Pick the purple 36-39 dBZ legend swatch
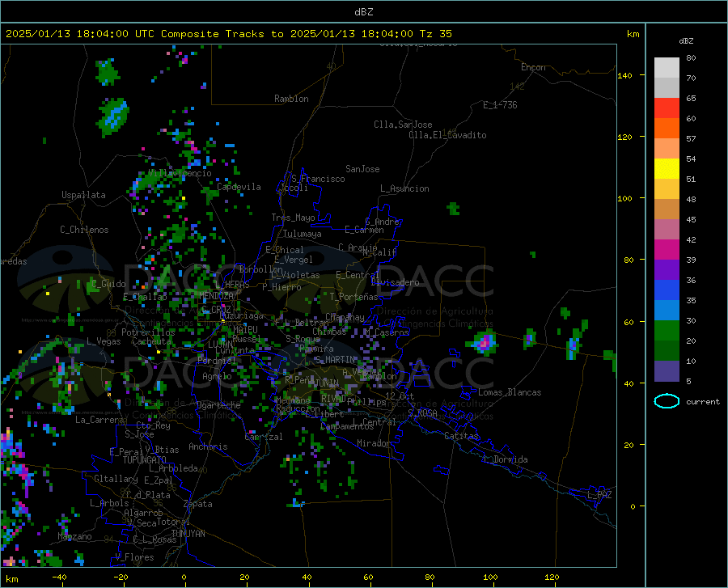Screen dimensions: 728x588 click(x=667, y=270)
